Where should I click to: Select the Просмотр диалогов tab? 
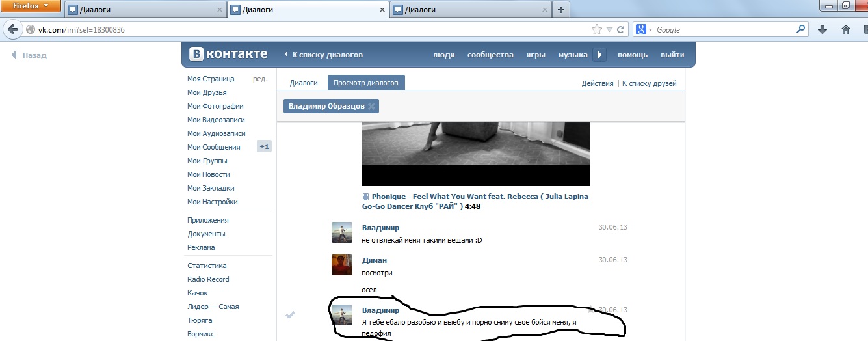(x=366, y=83)
